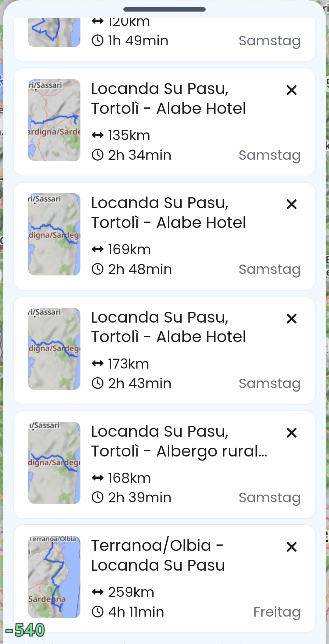Open map thumbnail of 169km route
The height and width of the screenshot is (644, 329).
[x=54, y=234]
